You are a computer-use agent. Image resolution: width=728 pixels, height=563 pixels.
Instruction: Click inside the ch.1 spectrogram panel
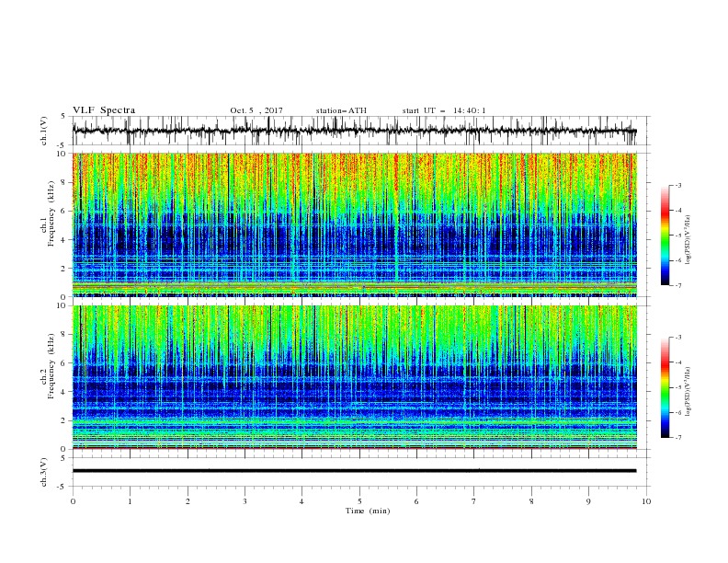pos(355,224)
